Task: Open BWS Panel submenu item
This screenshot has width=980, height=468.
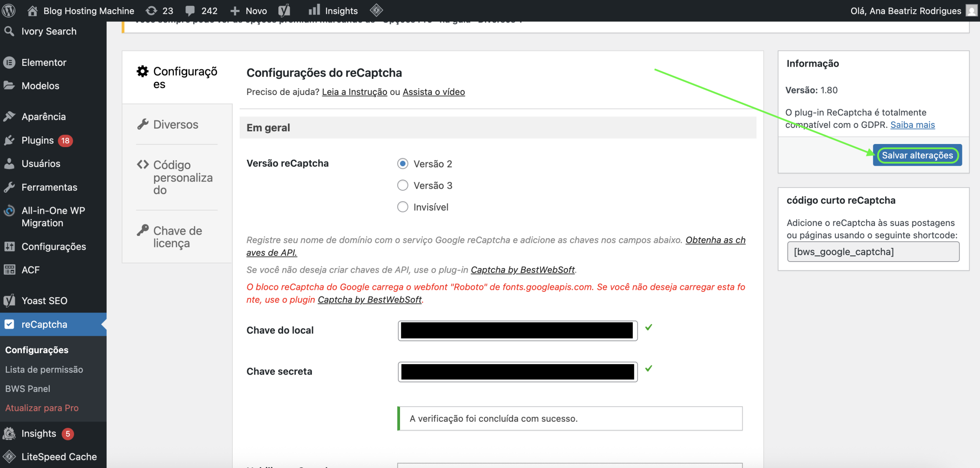Action: [x=28, y=389]
